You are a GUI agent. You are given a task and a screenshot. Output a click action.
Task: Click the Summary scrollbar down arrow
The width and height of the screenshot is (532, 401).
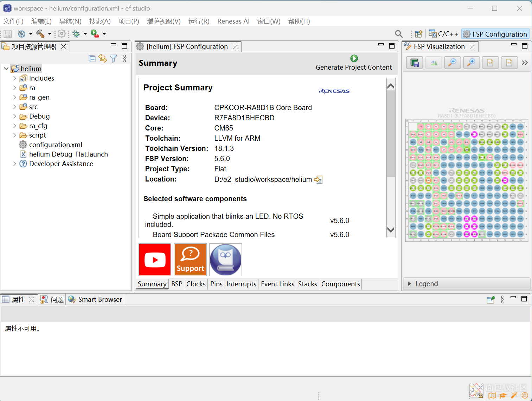point(391,230)
